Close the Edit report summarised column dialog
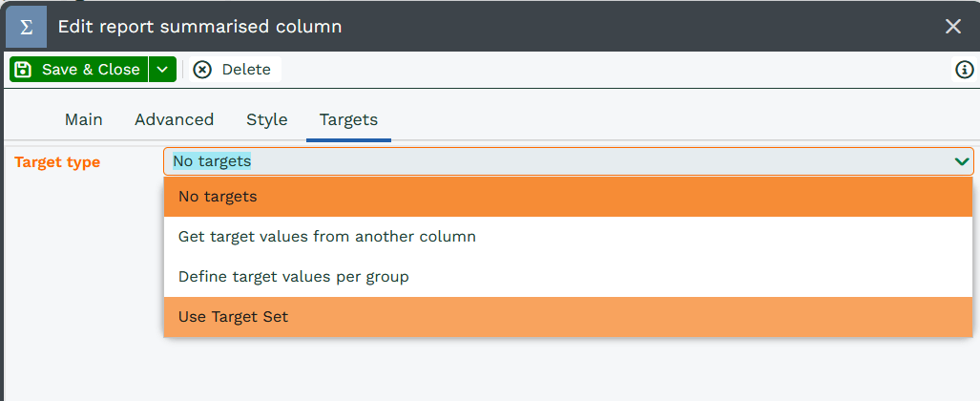The width and height of the screenshot is (980, 401). click(x=952, y=27)
